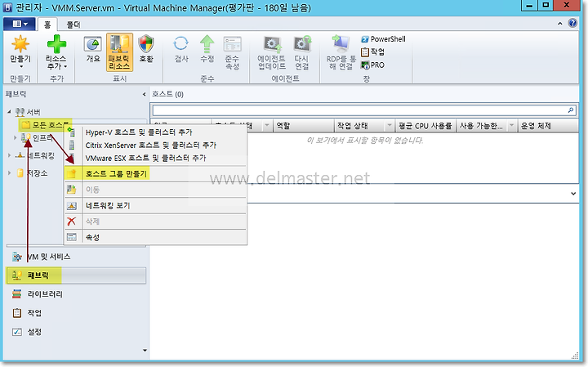Open 작업 in the ribbon window group

click(372, 51)
